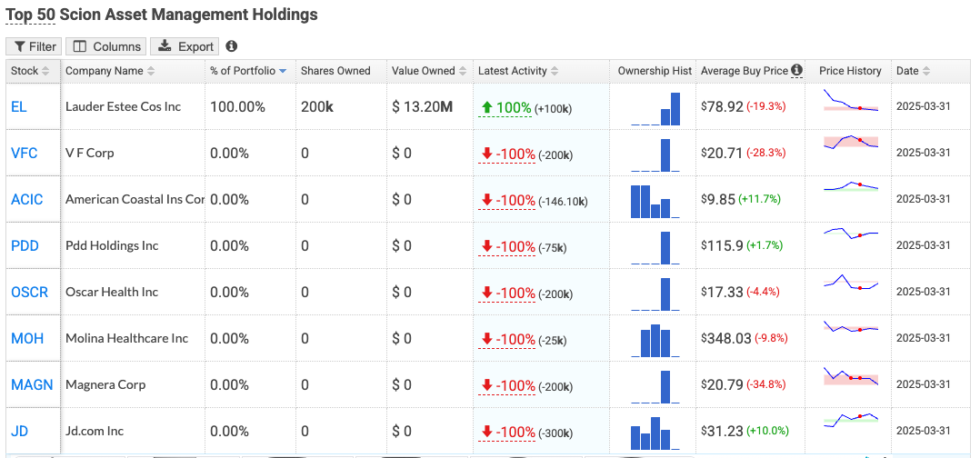Open the MAGN stock ticker link
The height and width of the screenshot is (458, 980).
[x=32, y=384]
